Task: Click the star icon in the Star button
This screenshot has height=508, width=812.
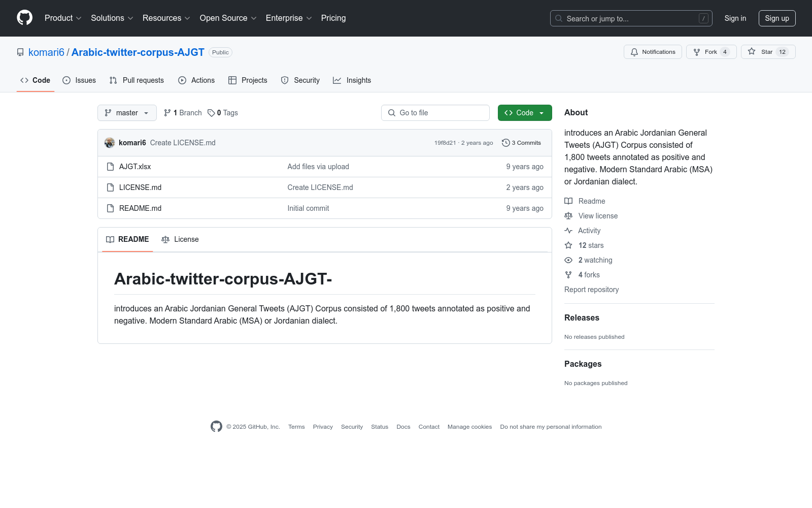Action: [x=752, y=51]
